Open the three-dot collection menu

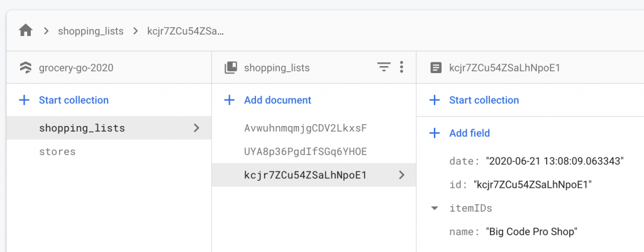pyautogui.click(x=402, y=67)
